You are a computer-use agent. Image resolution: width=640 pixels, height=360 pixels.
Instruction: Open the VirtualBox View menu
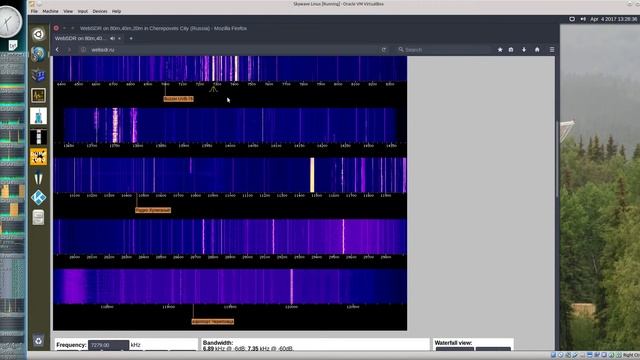click(68, 11)
